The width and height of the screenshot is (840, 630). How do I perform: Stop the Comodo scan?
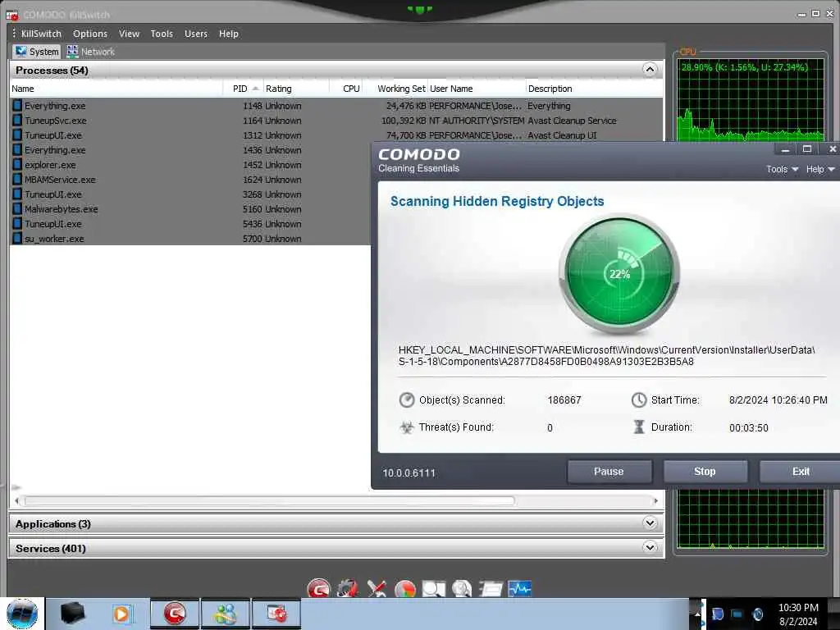(705, 472)
